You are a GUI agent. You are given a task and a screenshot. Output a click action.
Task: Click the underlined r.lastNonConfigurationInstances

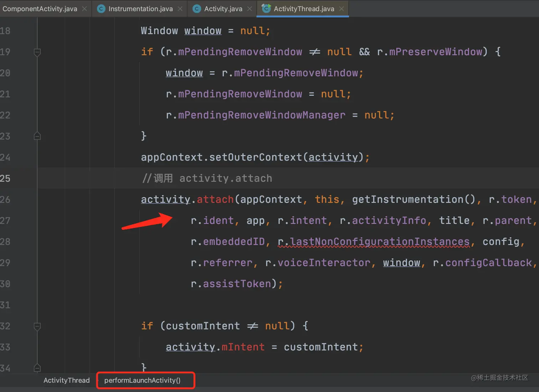tap(374, 242)
